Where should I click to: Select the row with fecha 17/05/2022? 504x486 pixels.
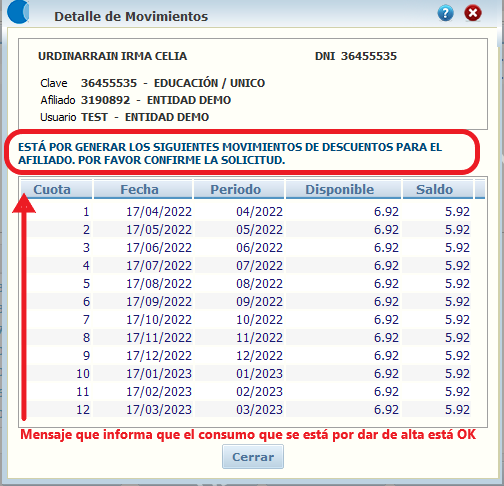249,230
